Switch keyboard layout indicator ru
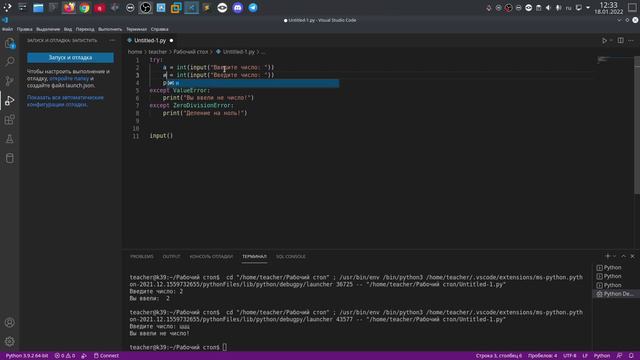The height and width of the screenshot is (360, 640). click(568, 8)
